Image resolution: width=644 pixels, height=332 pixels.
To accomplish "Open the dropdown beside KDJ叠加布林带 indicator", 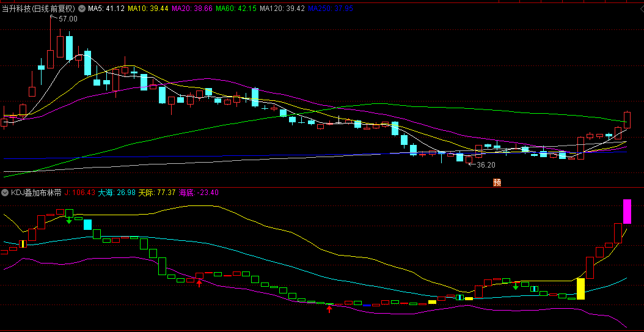I will [5, 193].
